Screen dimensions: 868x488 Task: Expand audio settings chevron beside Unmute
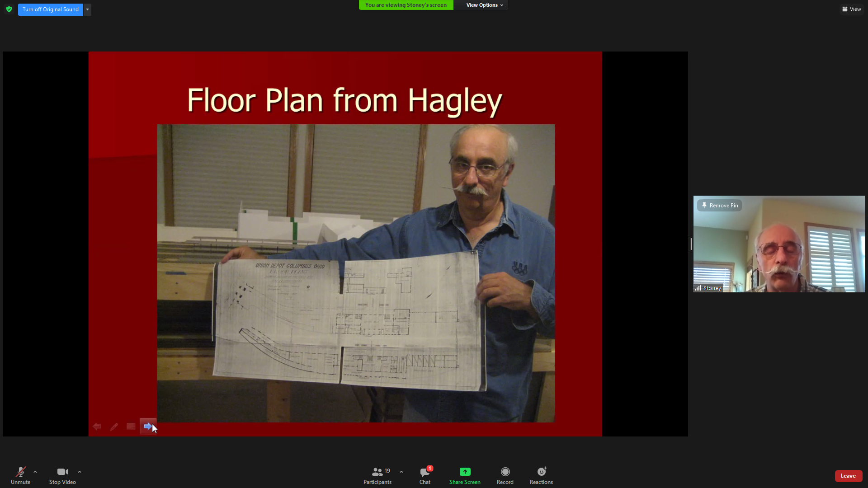point(35,472)
